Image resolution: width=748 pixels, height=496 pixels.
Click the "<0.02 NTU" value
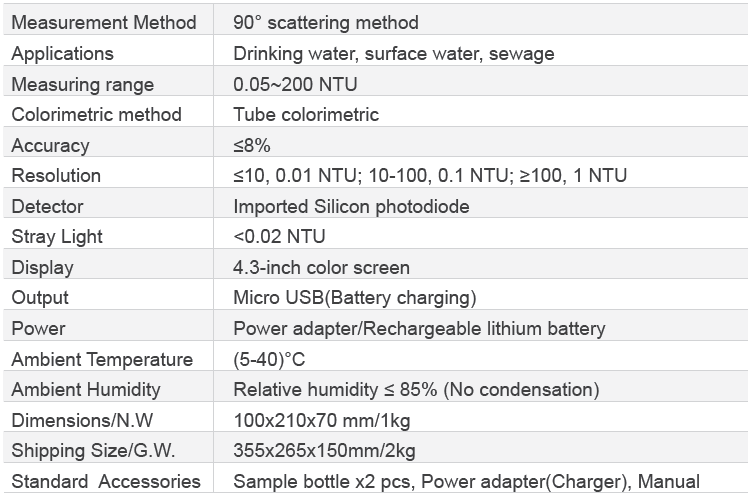[279, 237]
